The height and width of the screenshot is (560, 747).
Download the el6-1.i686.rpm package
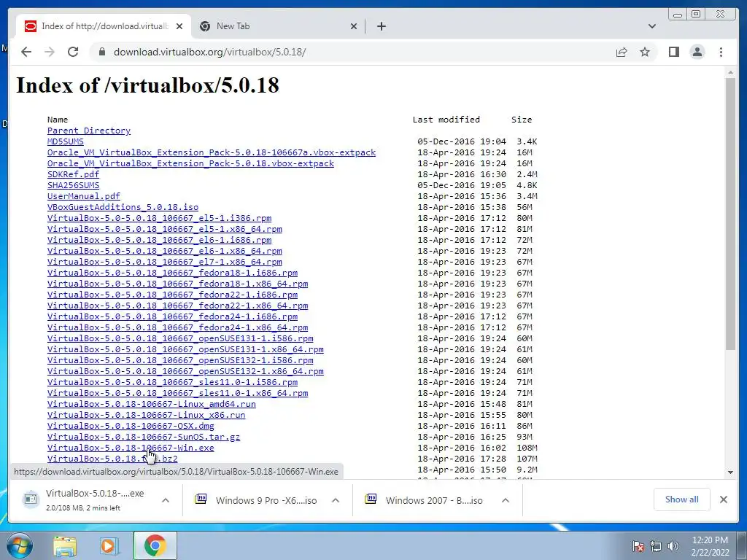[x=159, y=240]
